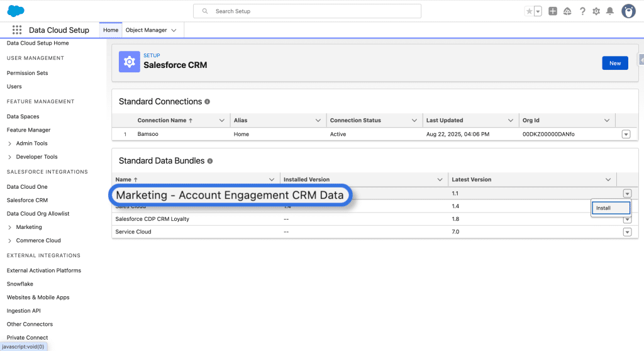Select Install from the dropdown menu

(610, 208)
